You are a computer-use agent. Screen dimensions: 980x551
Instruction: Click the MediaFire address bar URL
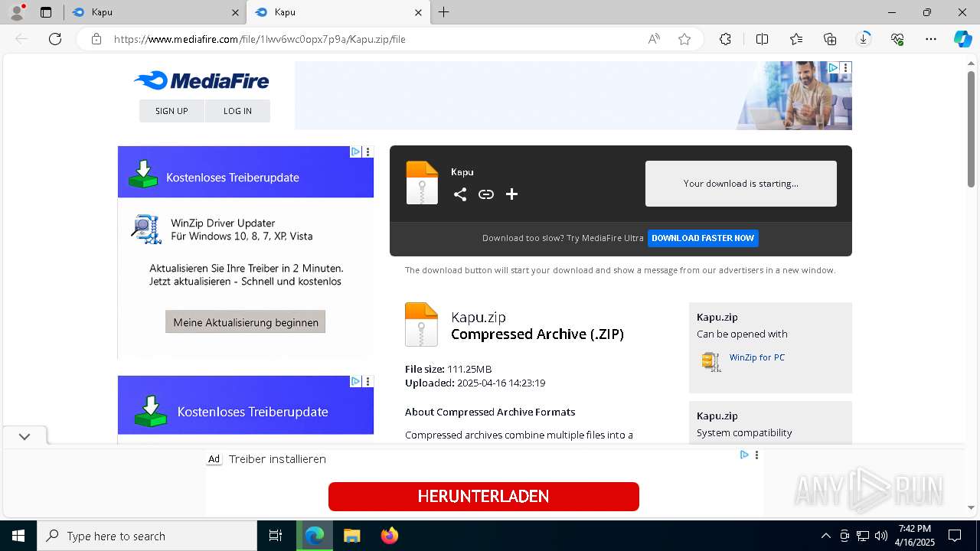click(x=260, y=39)
